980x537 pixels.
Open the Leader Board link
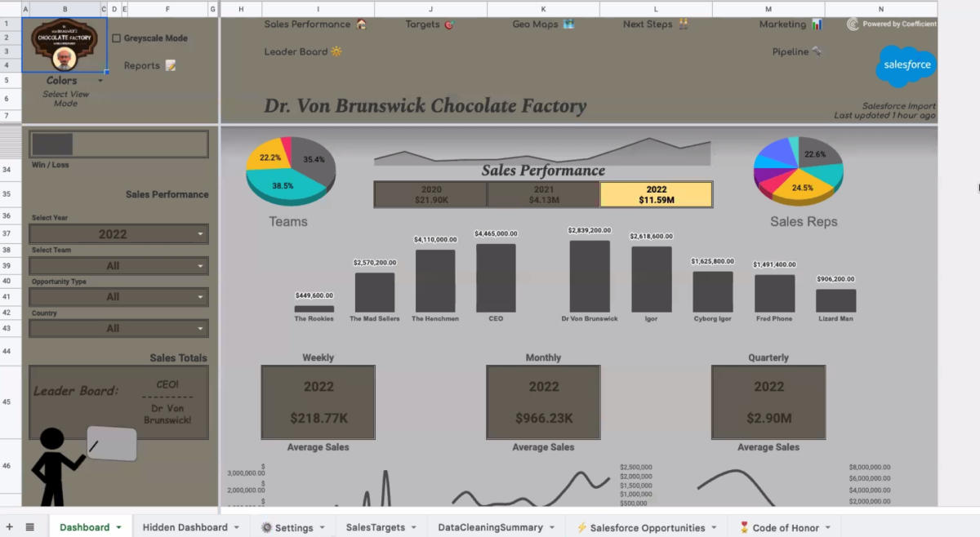tap(302, 51)
